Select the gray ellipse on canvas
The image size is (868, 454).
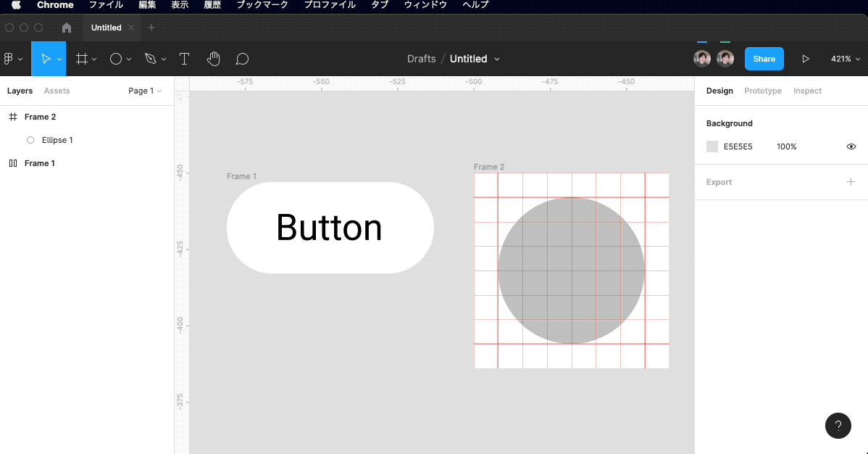click(x=571, y=271)
